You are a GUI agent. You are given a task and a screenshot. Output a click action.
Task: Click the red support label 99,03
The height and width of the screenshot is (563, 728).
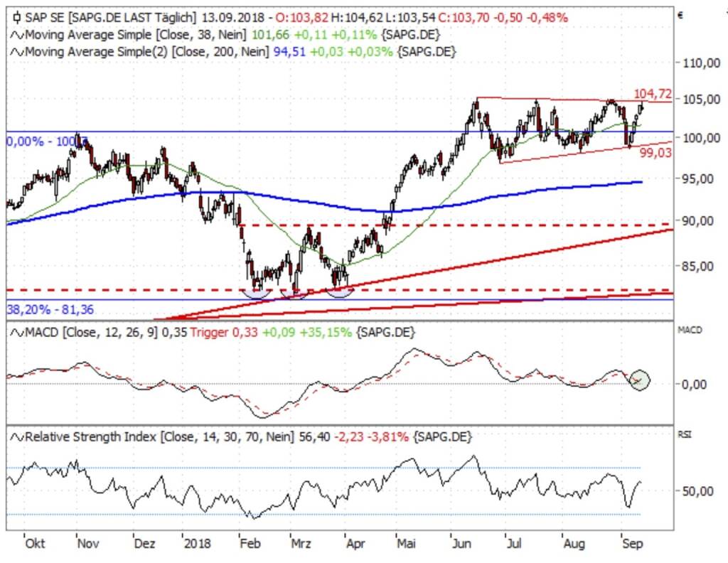point(655,153)
